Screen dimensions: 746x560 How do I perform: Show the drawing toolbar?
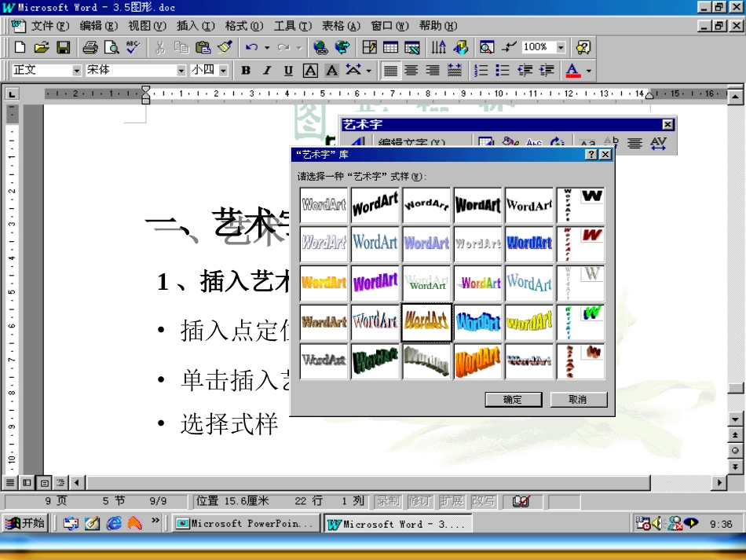[x=460, y=47]
